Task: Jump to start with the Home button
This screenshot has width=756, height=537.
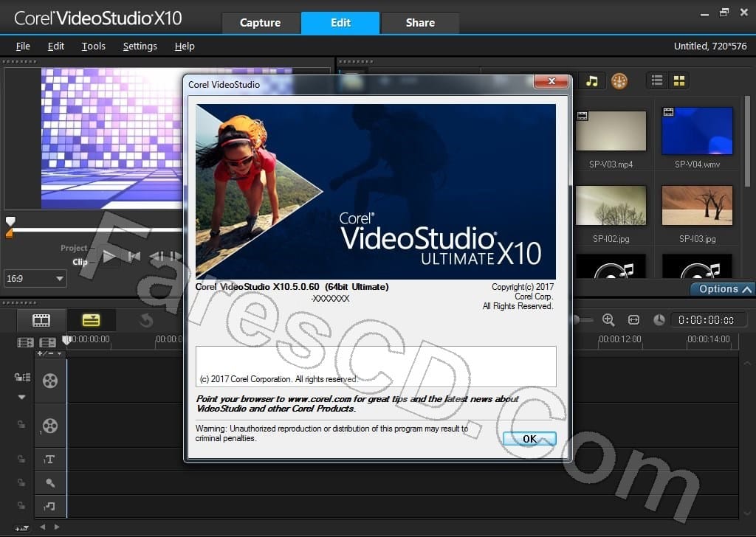Action: click(x=134, y=257)
